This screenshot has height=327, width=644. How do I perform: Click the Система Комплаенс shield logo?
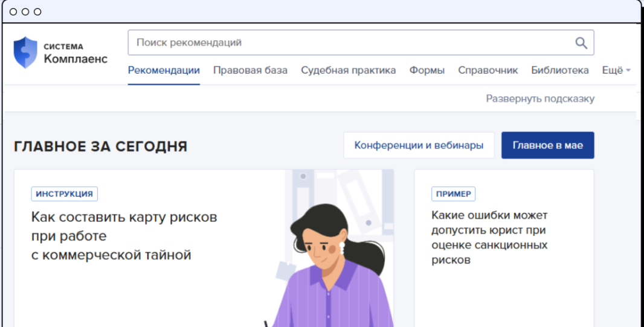tap(25, 52)
